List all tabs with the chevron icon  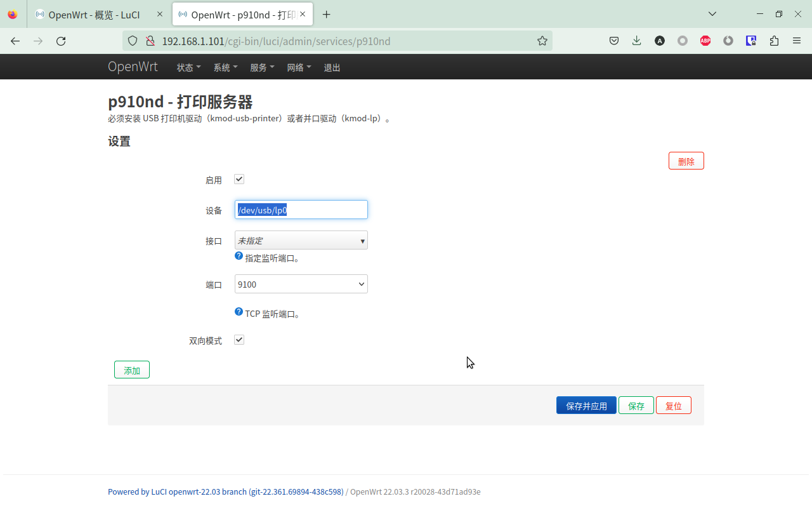(x=712, y=14)
